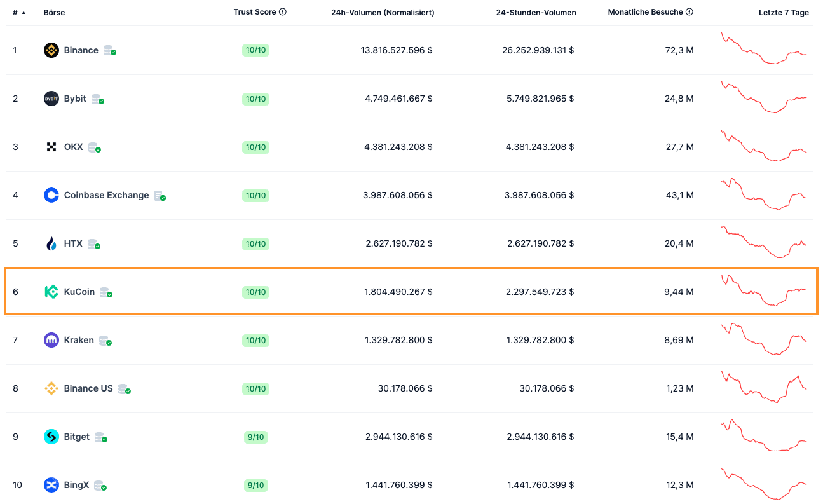The height and width of the screenshot is (504, 823).
Task: Click the reserves coin icon beside Bybit
Action: pyautogui.click(x=97, y=99)
